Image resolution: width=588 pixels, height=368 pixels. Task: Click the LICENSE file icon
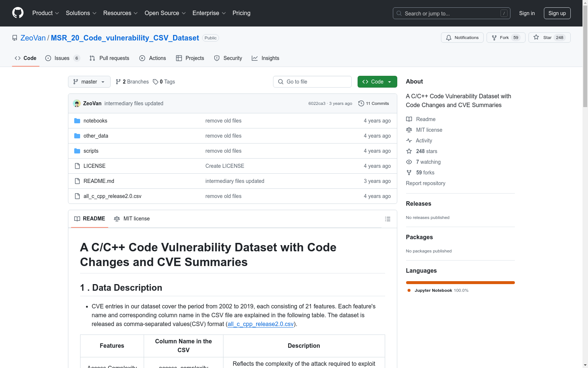(77, 166)
